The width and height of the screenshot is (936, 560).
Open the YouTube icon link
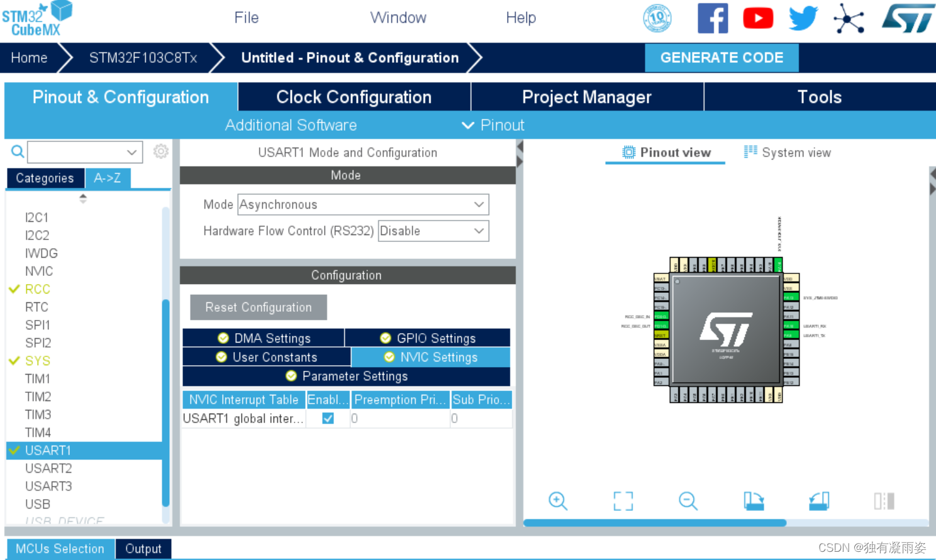pos(758,18)
